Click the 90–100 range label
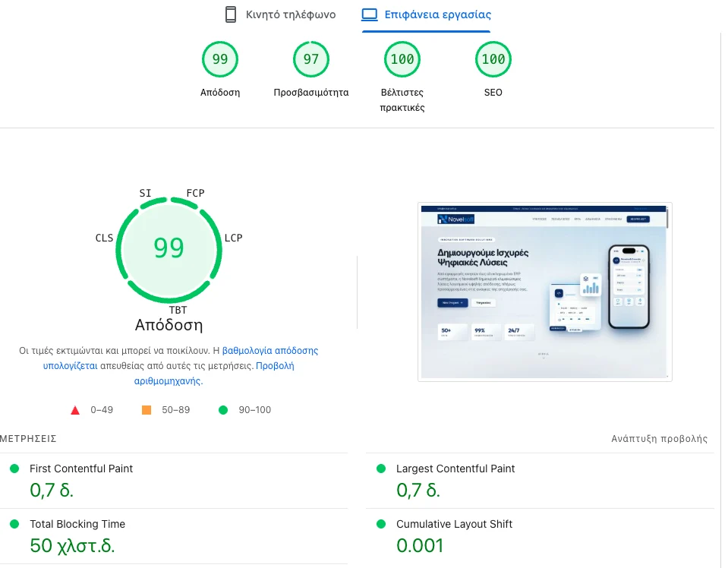 click(255, 409)
